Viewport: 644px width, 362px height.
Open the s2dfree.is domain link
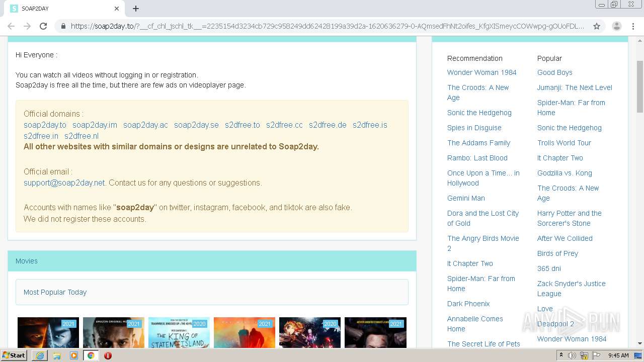coord(370,125)
